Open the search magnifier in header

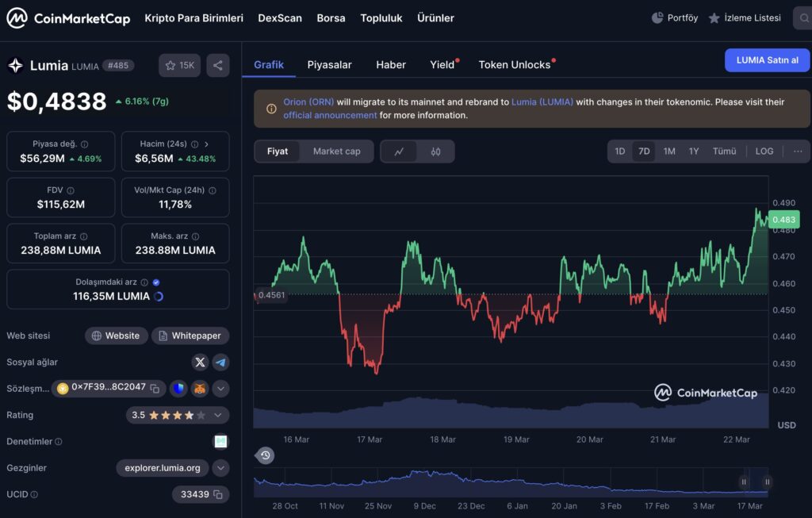pos(804,18)
